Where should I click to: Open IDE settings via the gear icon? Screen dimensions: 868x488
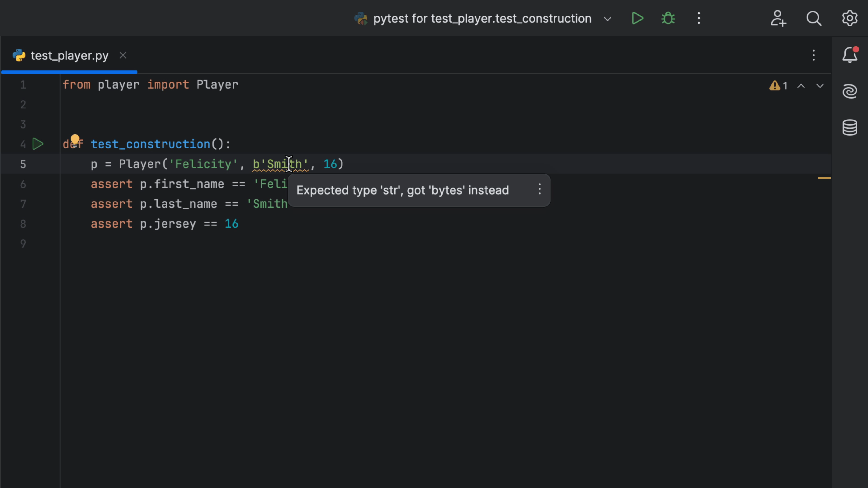[849, 19]
